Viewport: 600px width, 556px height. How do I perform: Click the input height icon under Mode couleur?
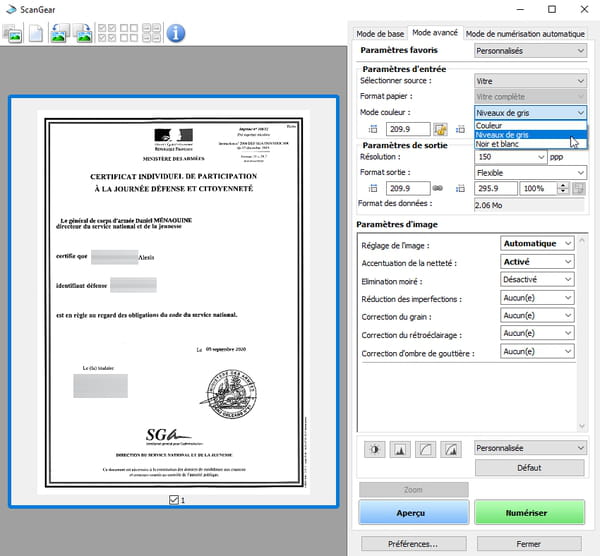pyautogui.click(x=460, y=129)
